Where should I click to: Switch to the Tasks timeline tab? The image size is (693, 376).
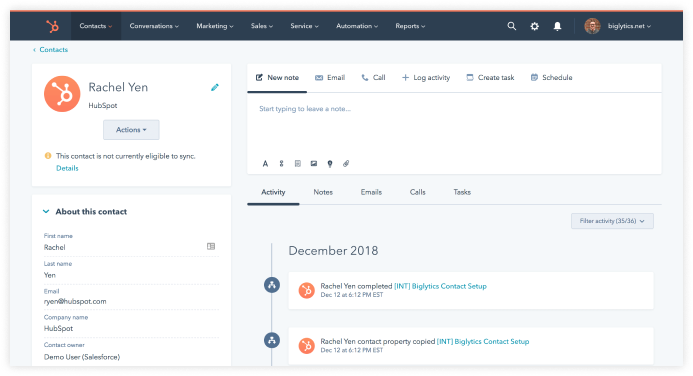tap(462, 192)
